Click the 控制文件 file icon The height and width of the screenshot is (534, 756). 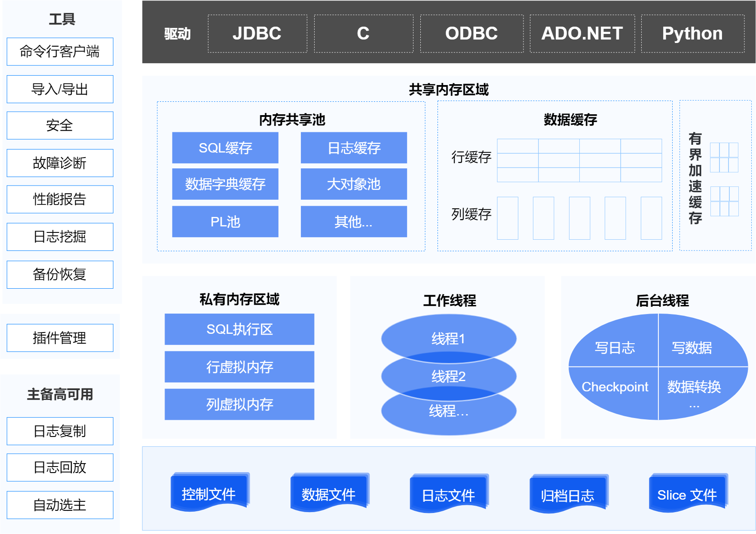click(209, 493)
